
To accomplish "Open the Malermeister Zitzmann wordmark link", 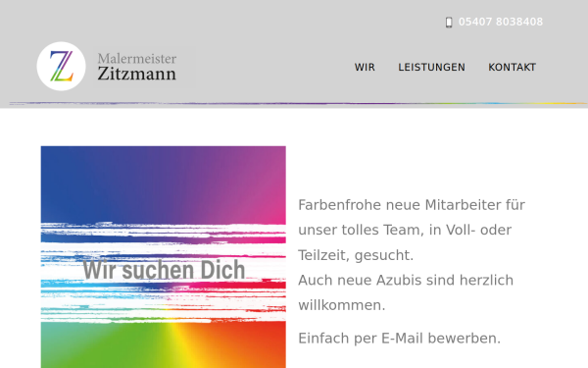I will pos(137,67).
